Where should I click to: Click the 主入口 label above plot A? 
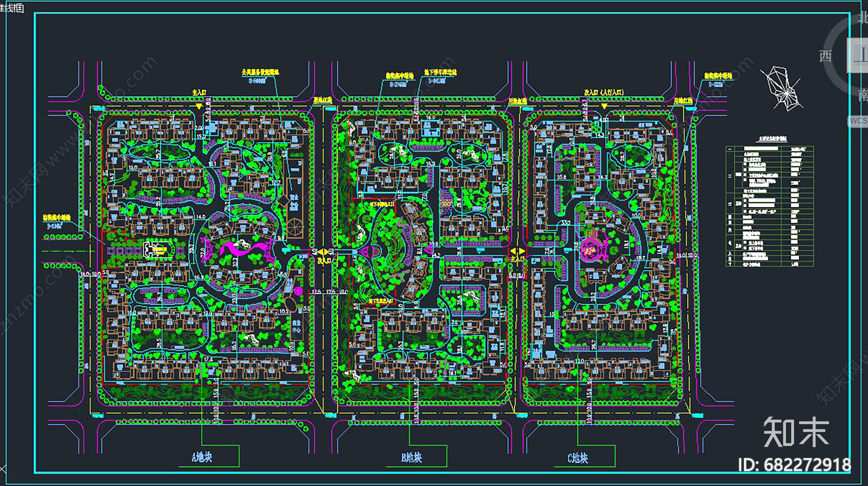(x=199, y=93)
